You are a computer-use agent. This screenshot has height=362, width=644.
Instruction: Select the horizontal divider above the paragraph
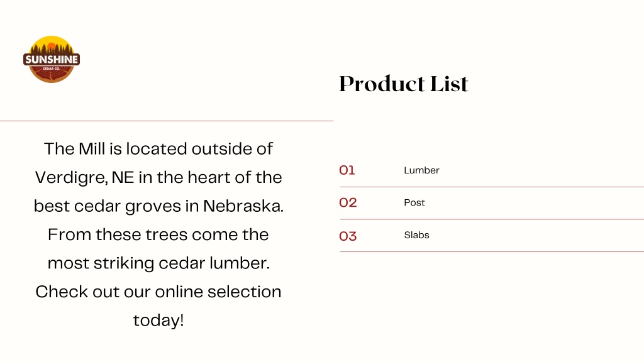(x=167, y=121)
